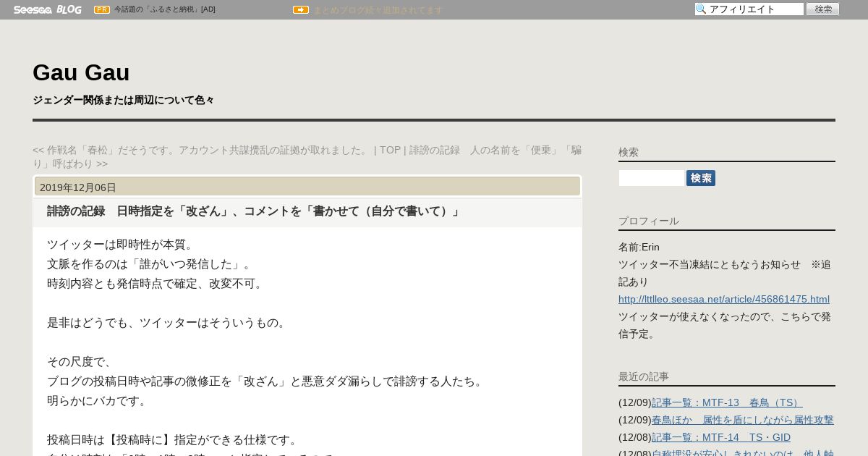Viewport: 868px width, 456px height.
Task: Click the Seesaa BLOG logo
Action: pyautogui.click(x=47, y=9)
